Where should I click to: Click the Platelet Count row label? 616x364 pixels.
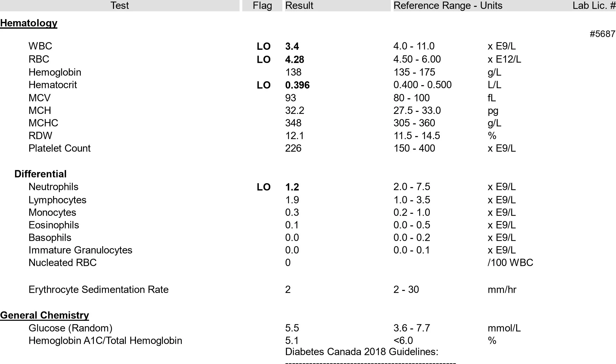point(59,148)
